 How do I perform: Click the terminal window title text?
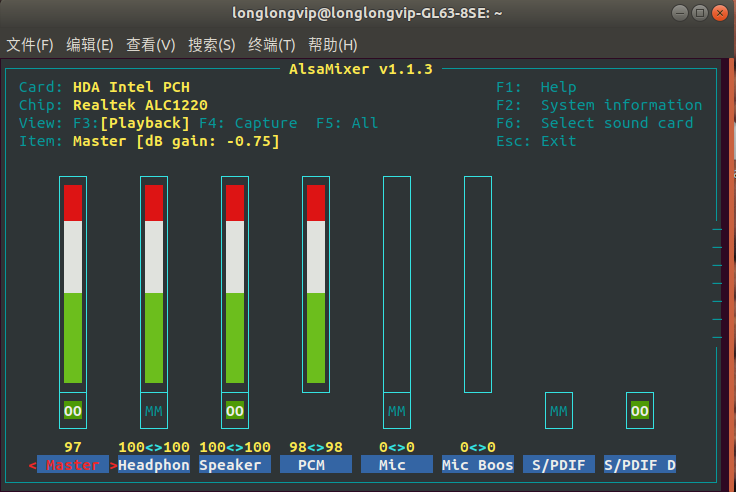pyautogui.click(x=367, y=13)
